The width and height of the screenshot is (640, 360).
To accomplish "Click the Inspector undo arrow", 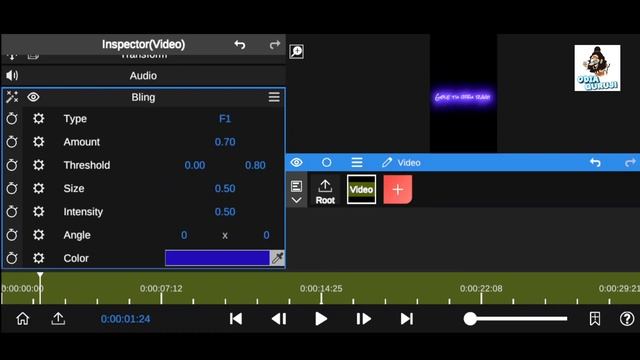I will click(240, 44).
